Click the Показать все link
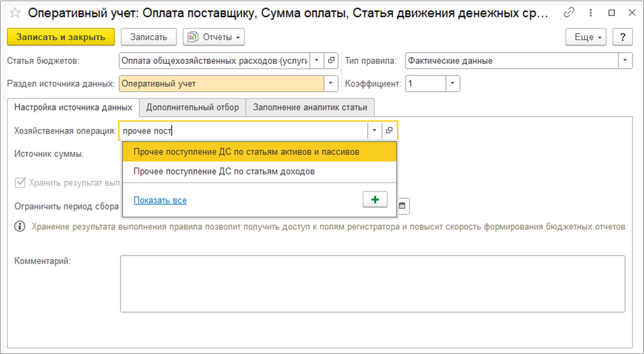Viewport: 644px width, 354px height. coord(160,200)
